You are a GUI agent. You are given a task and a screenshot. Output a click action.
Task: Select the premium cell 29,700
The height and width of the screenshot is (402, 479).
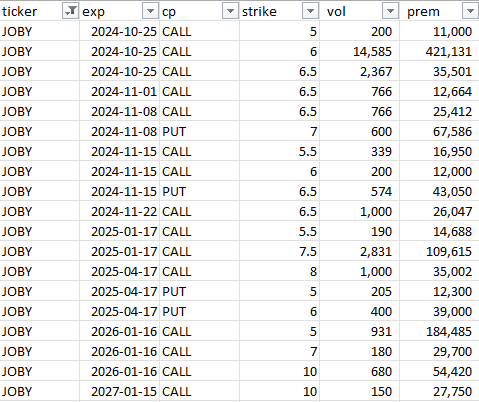click(439, 351)
